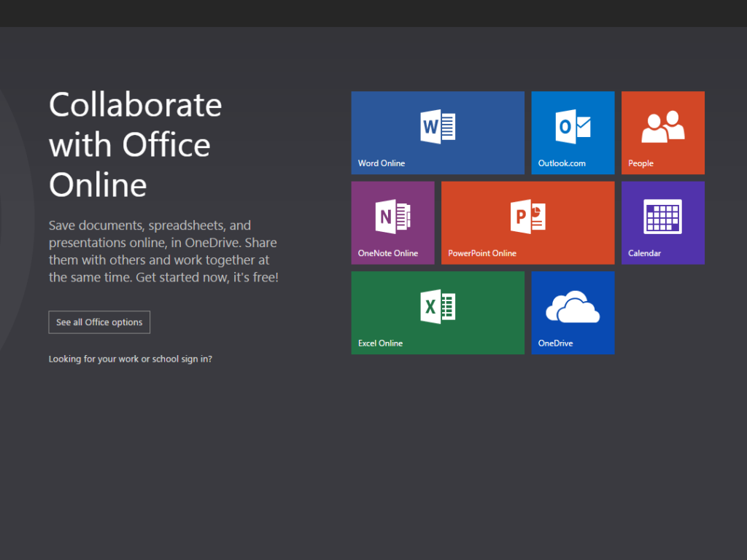Launch the Calendar app
Image resolution: width=747 pixels, height=560 pixels.
pyautogui.click(x=662, y=222)
